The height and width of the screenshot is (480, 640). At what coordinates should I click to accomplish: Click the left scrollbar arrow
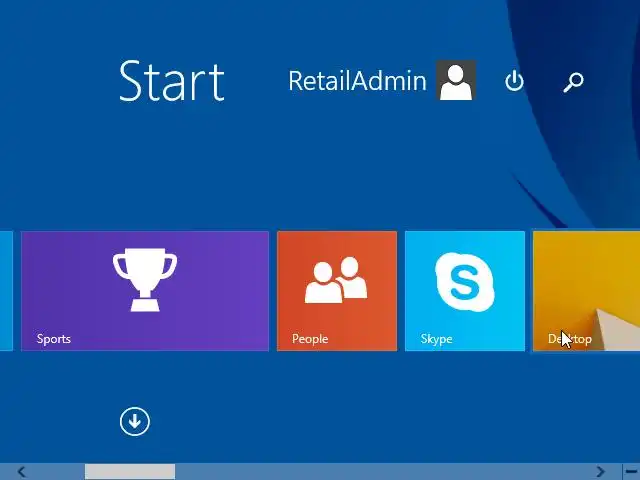22,472
